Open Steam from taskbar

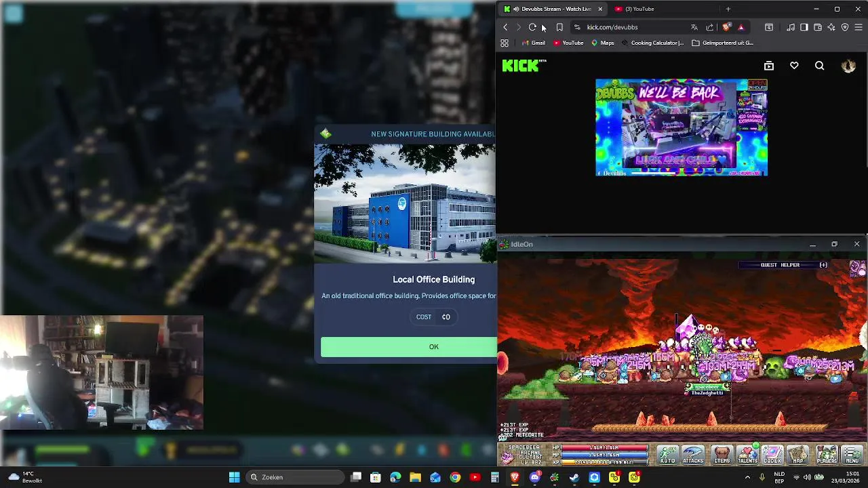pos(574,477)
